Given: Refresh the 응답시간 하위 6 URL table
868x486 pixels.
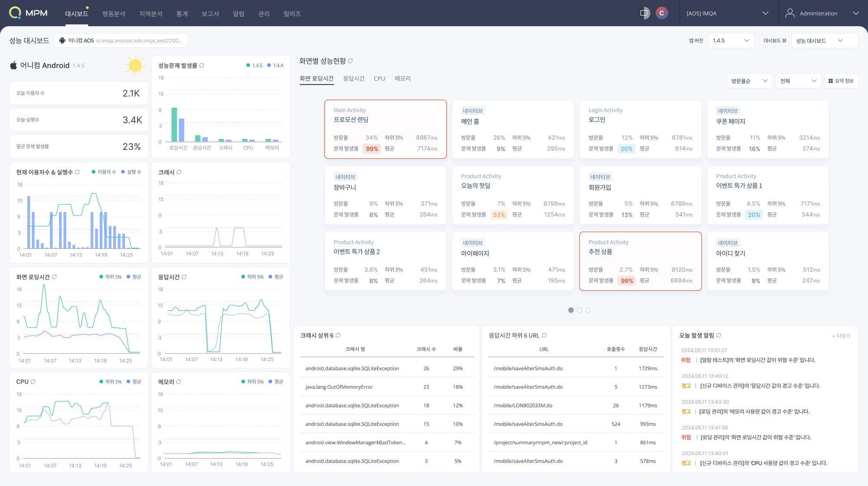Looking at the screenshot, I should tap(544, 335).
